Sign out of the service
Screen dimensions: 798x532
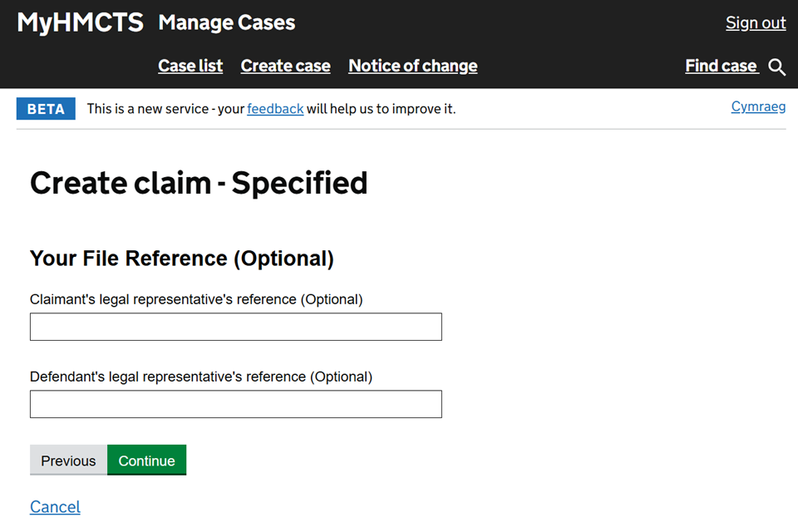755,22
